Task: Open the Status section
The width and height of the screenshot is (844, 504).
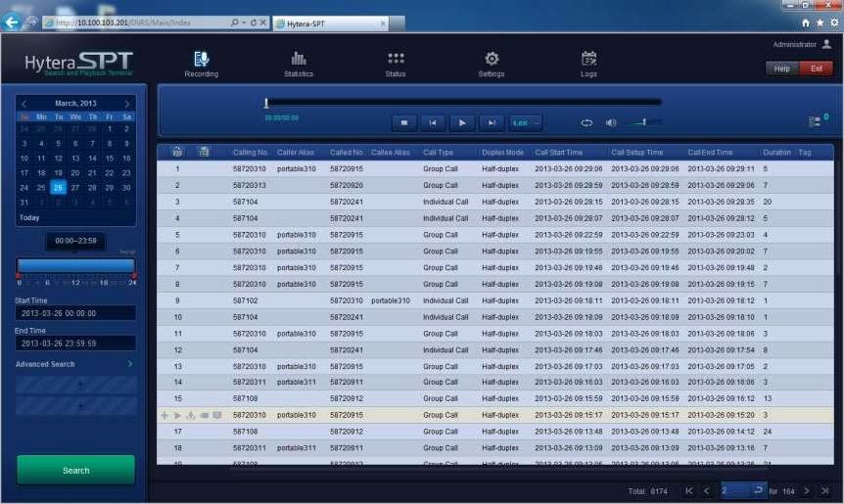Action: tap(396, 64)
